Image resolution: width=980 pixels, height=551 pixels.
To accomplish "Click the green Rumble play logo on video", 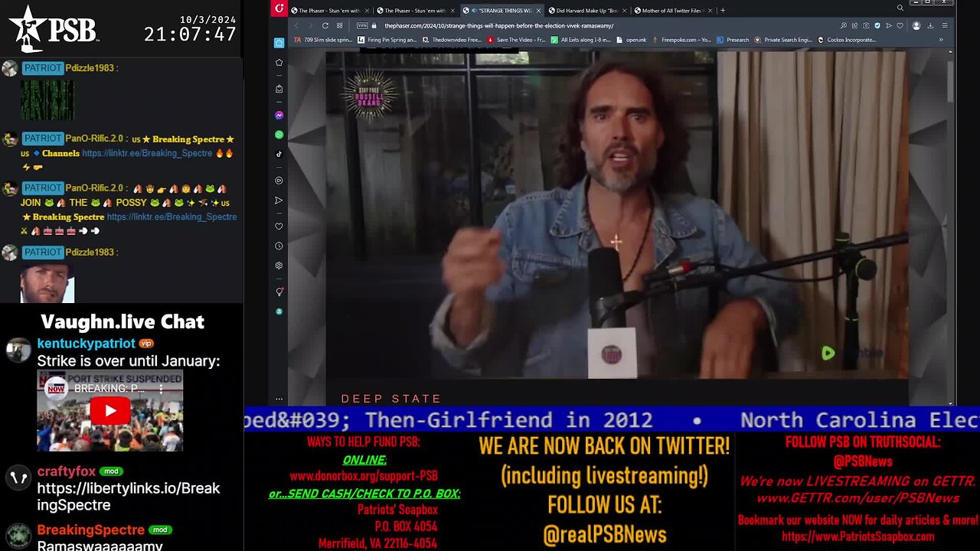I will pyautogui.click(x=828, y=353).
